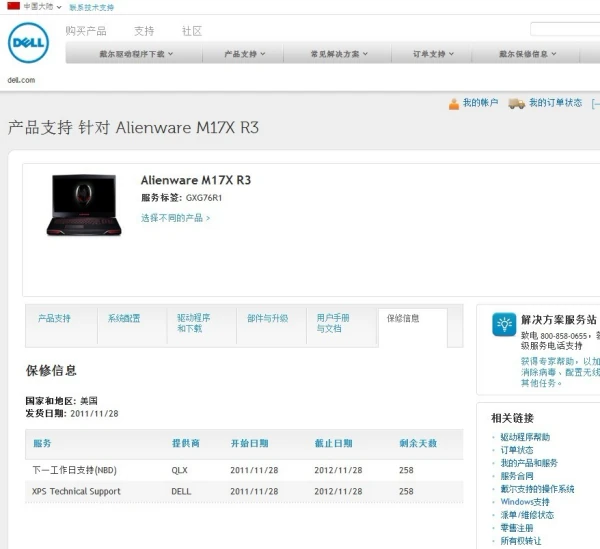The width and height of the screenshot is (600, 549).
Task: Click the order status truck icon
Action: (516, 103)
